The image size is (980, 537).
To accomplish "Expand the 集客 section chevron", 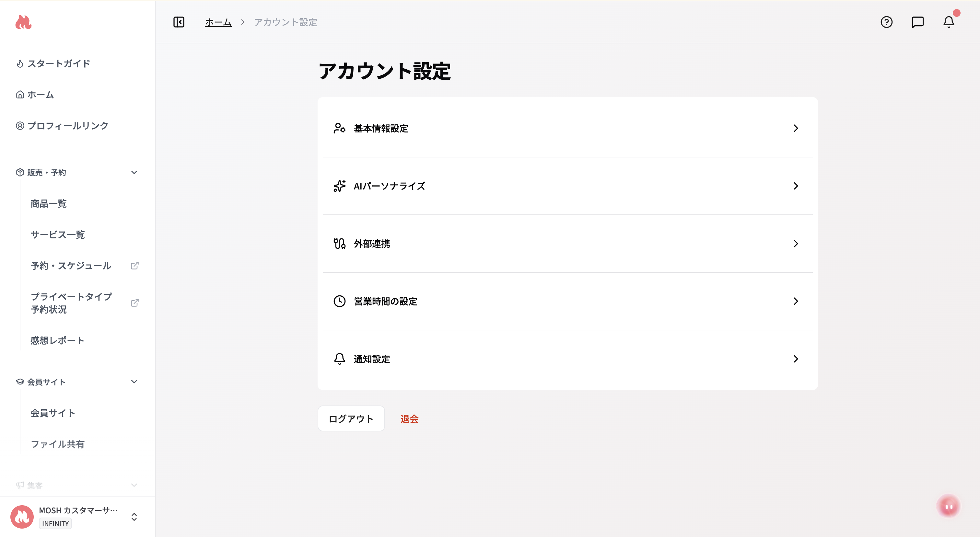I will [134, 485].
